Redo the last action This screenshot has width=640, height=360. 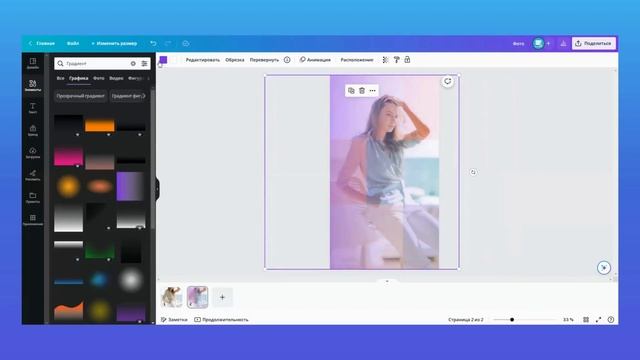click(x=168, y=43)
